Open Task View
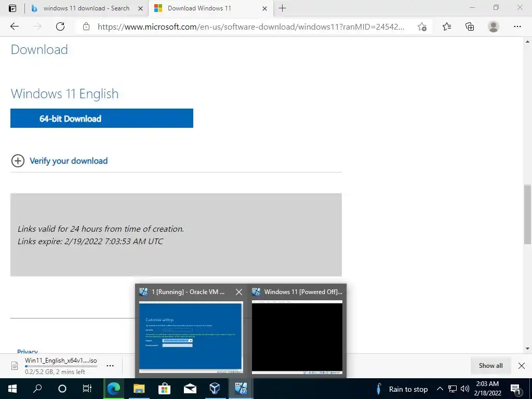Image resolution: width=532 pixels, height=399 pixels. 87,389
